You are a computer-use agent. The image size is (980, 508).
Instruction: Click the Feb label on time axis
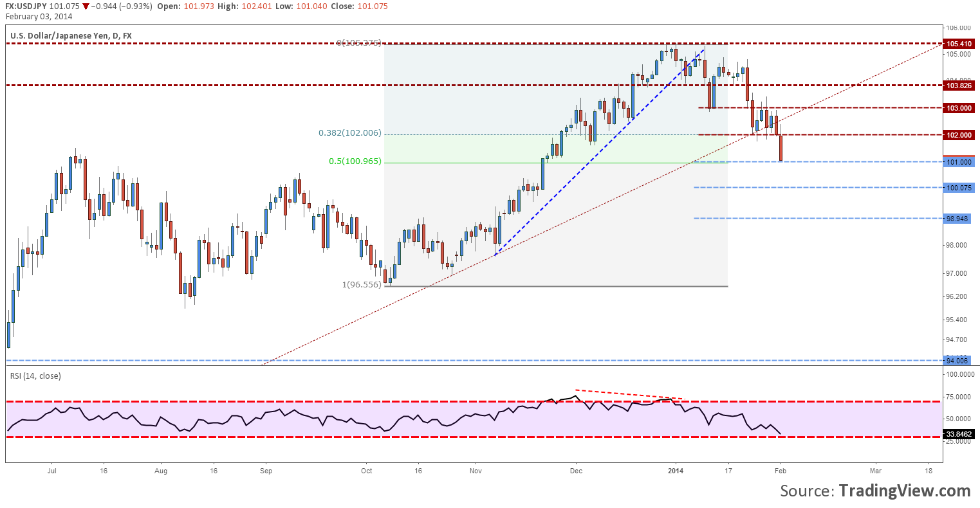coord(780,471)
